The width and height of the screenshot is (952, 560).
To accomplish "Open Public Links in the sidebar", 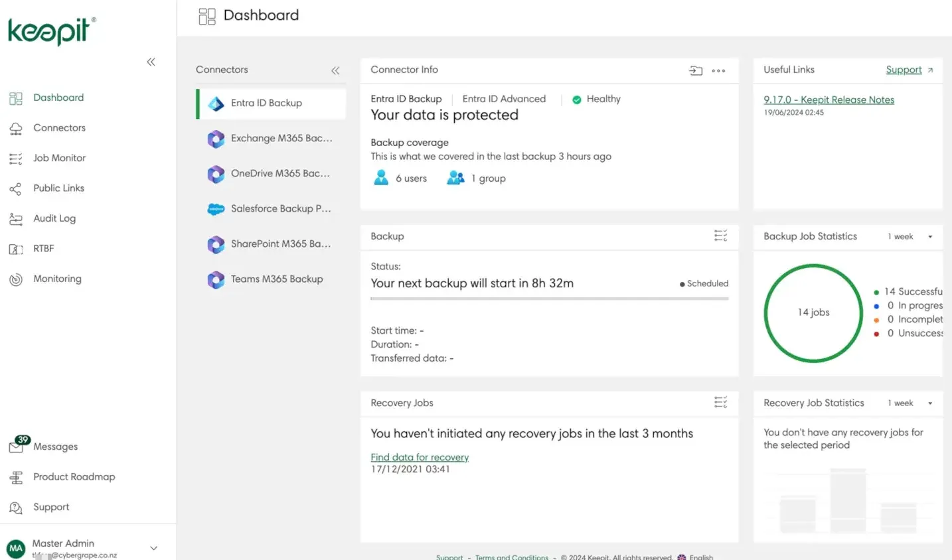I will point(58,188).
